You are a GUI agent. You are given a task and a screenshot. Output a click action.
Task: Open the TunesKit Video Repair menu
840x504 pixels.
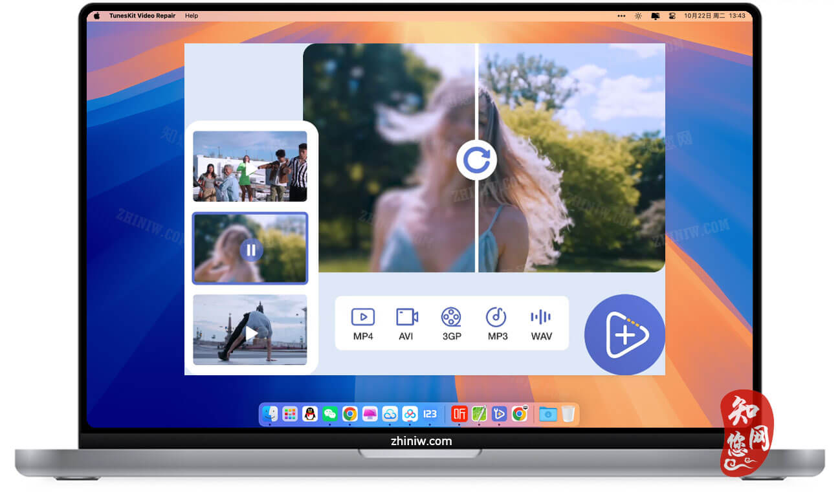pos(144,16)
